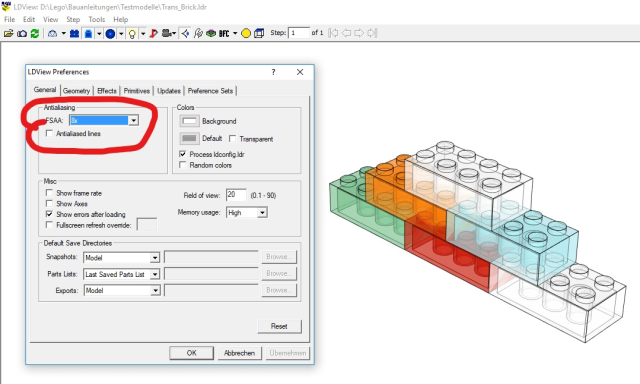Click the BFC toolbar button

click(x=224, y=33)
